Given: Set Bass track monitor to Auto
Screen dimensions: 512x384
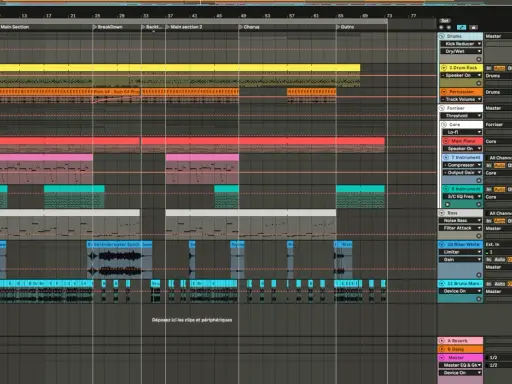Looking at the screenshot, I should pyautogui.click(x=499, y=221).
